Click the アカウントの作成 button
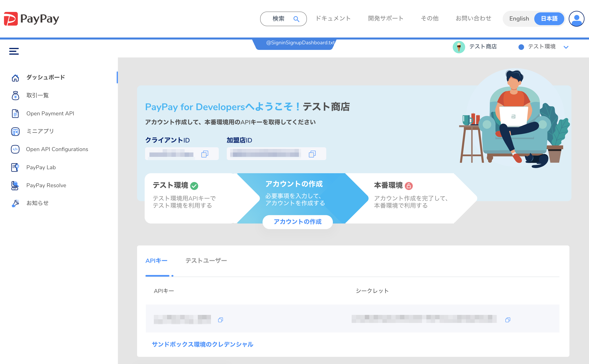This screenshot has width=589, height=364. pos(298,222)
